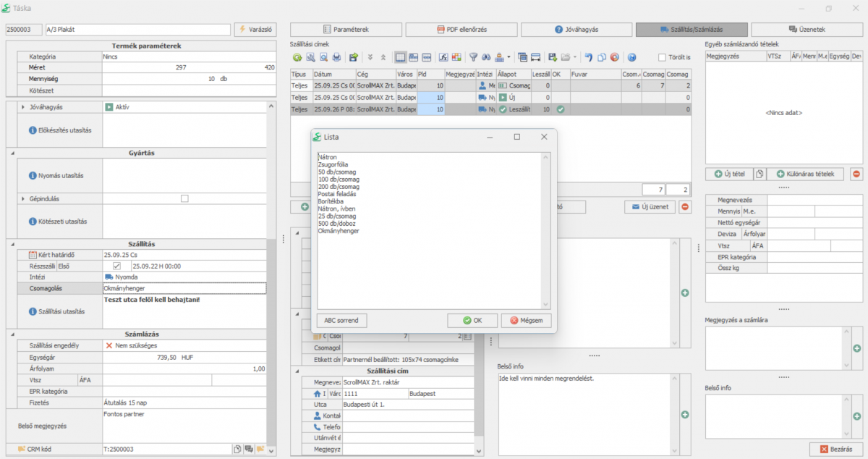Image resolution: width=868 pixels, height=459 pixels.
Task: Click the ABC sorrend button
Action: tap(341, 320)
